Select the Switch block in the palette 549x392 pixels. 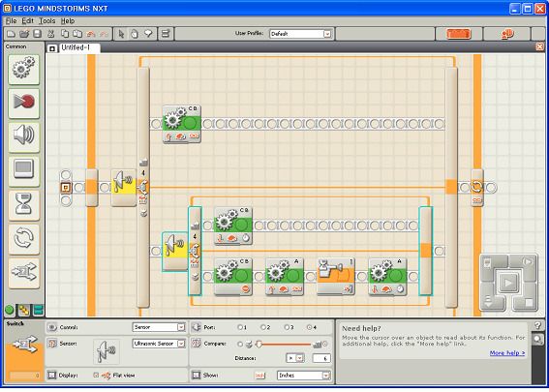[x=24, y=272]
